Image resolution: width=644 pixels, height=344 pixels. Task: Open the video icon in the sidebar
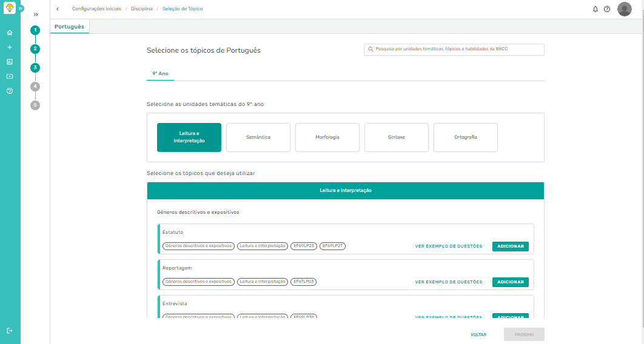(10, 76)
